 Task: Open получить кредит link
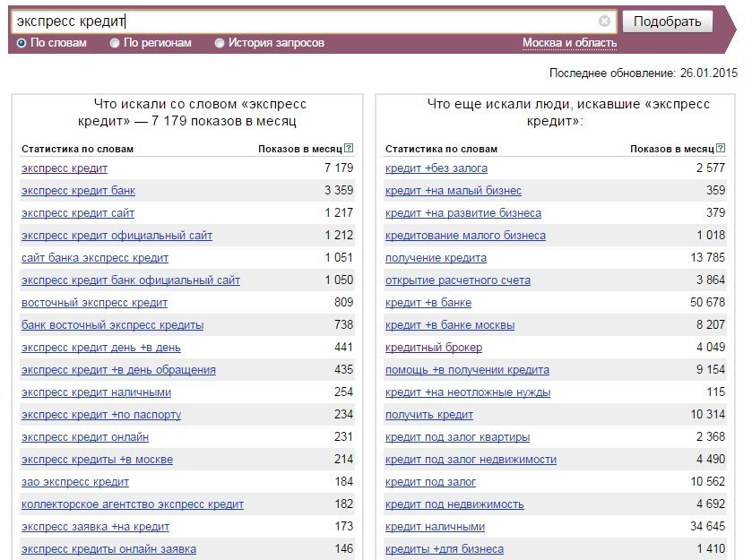[429, 415]
